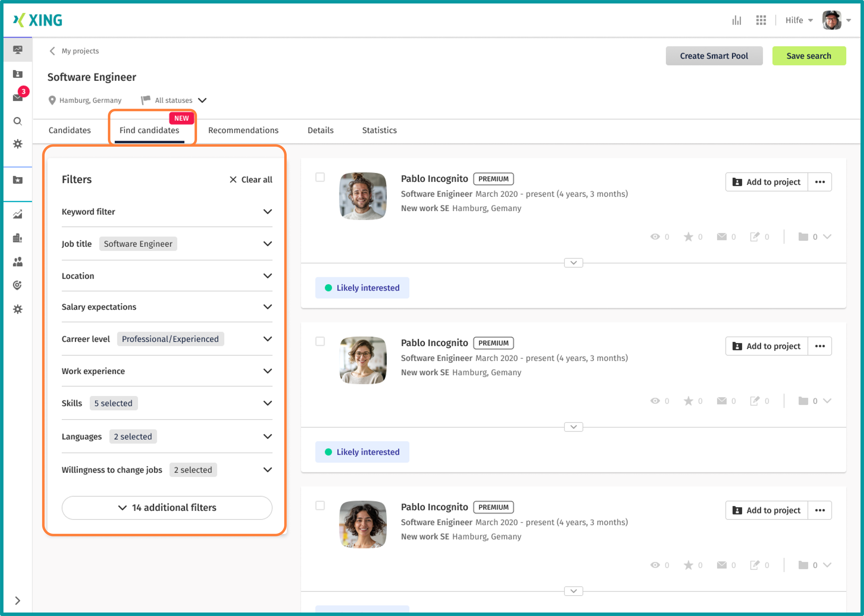The height and width of the screenshot is (616, 864).
Task: Check the third candidate's checkbox
Action: pyautogui.click(x=320, y=505)
